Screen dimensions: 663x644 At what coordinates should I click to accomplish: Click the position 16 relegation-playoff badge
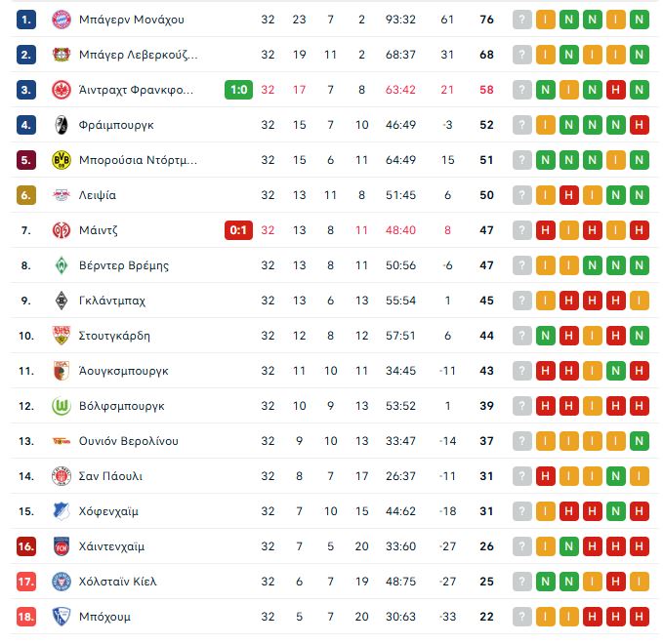click(x=26, y=546)
